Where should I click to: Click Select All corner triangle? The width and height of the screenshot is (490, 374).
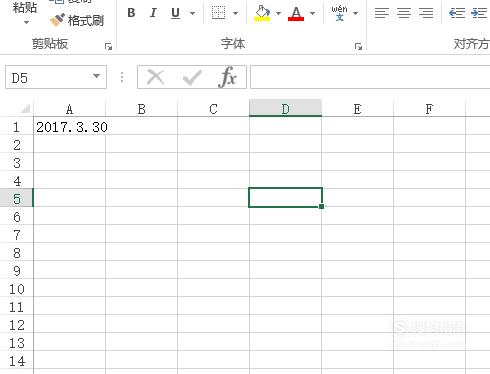25,108
